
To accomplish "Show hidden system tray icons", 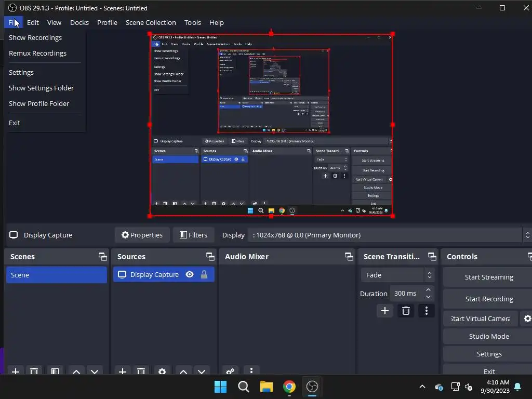I will 422,387.
